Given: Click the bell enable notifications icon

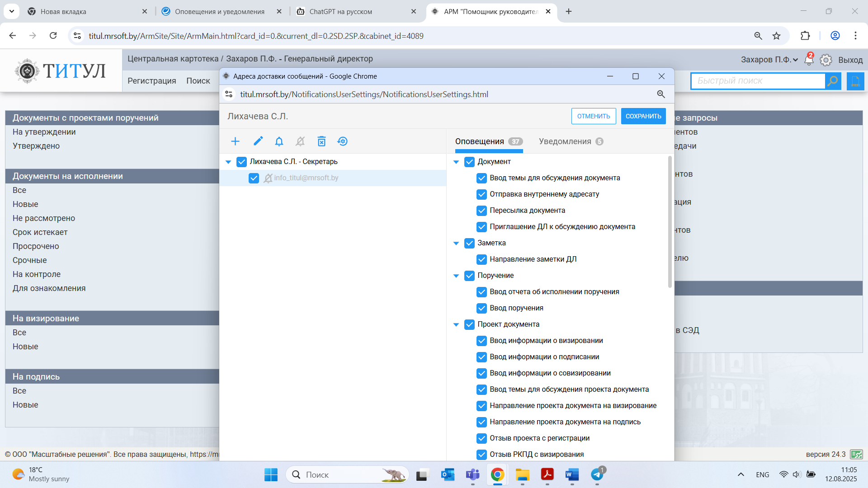Looking at the screenshot, I should (279, 141).
